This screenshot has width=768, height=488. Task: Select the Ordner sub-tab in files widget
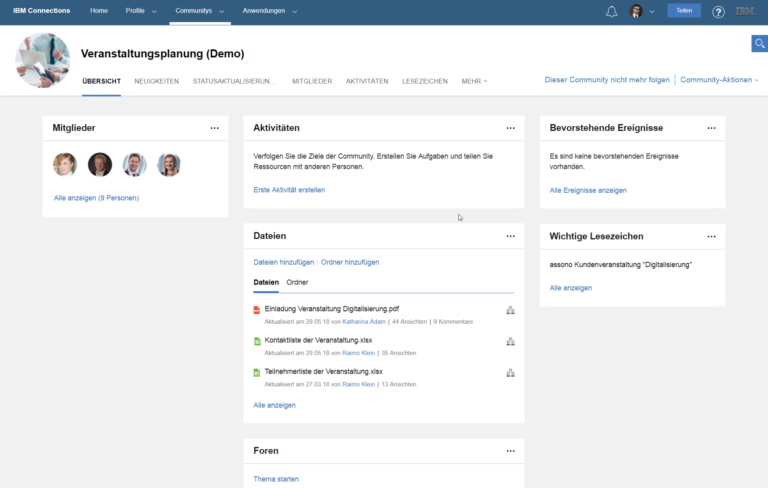[297, 282]
